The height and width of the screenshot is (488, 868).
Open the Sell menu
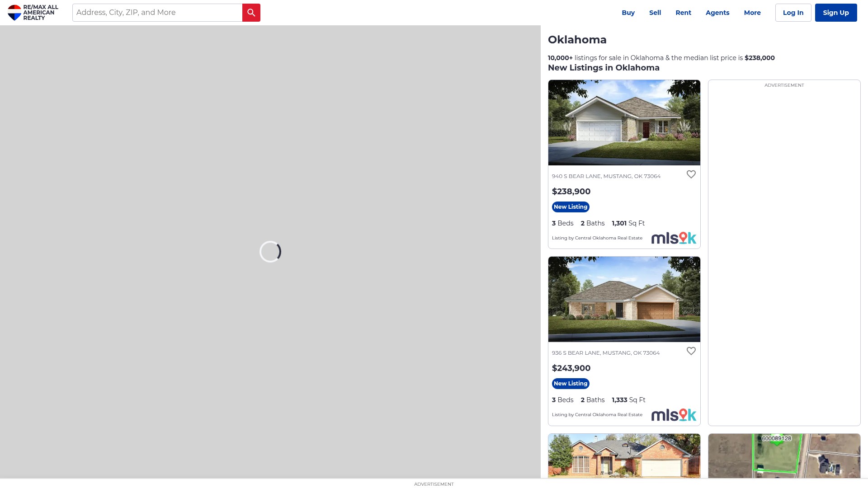(x=655, y=13)
